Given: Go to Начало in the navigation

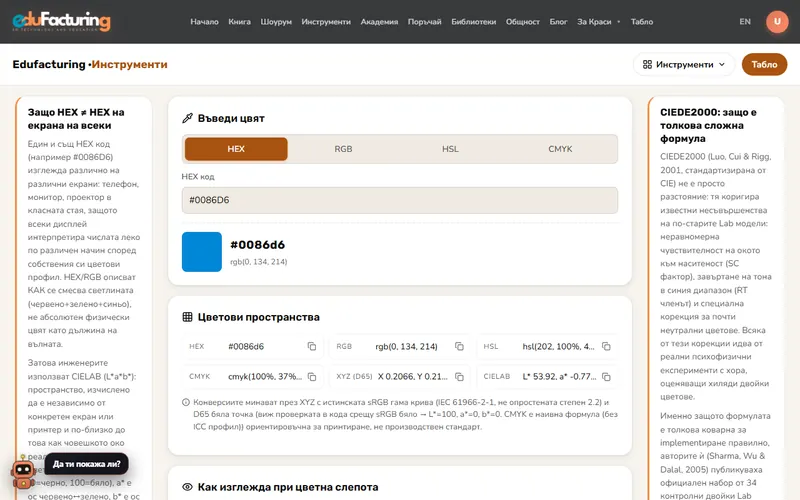Looking at the screenshot, I should coord(204,21).
